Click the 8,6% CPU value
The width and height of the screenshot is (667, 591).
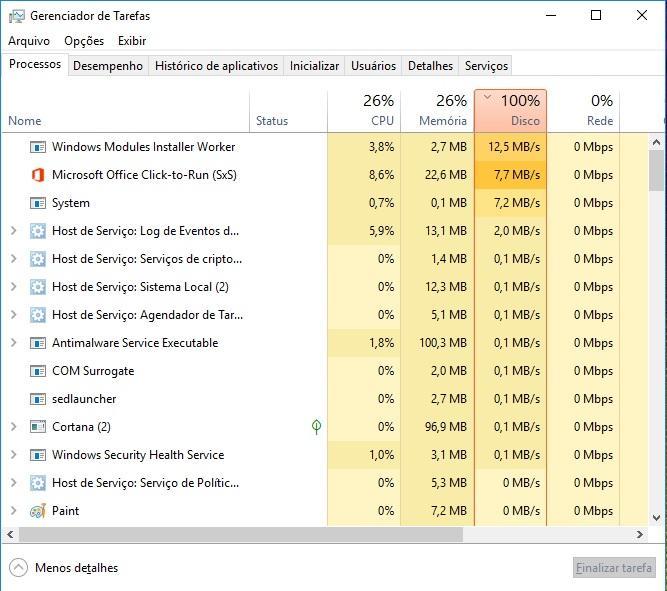point(381,175)
